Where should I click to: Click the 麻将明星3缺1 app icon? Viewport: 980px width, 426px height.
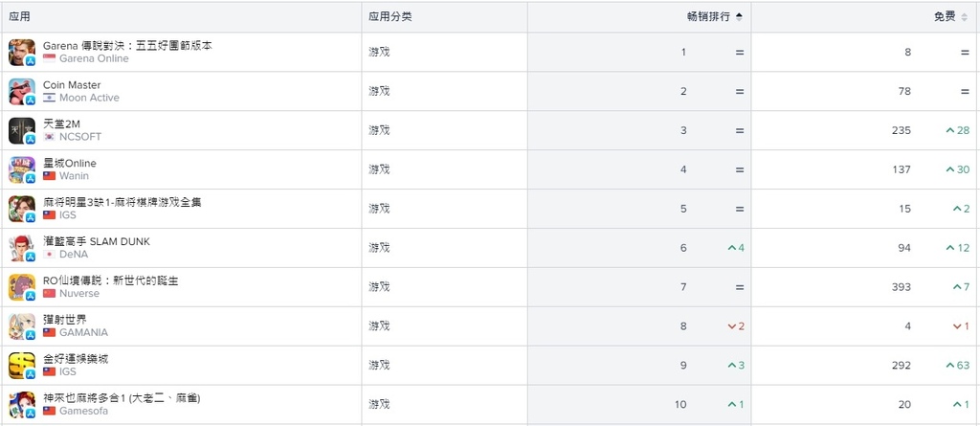22,209
